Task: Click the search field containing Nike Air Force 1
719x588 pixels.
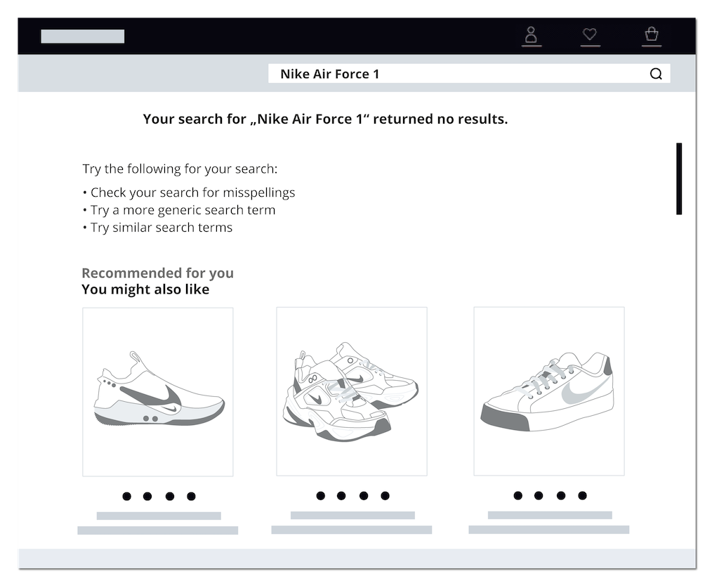Action: 468,74
